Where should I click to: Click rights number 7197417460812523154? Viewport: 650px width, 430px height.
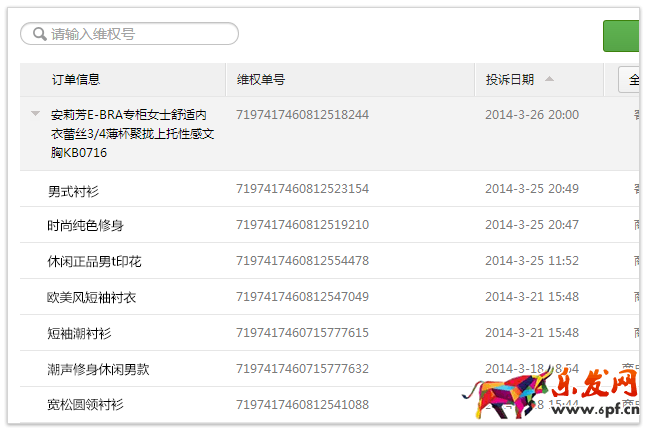[302, 189]
